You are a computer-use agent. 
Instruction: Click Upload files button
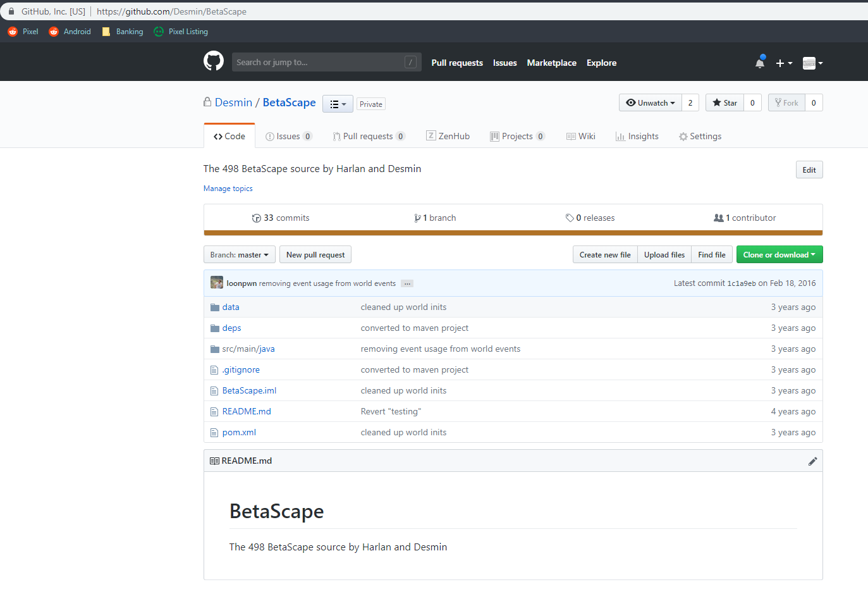[664, 255]
